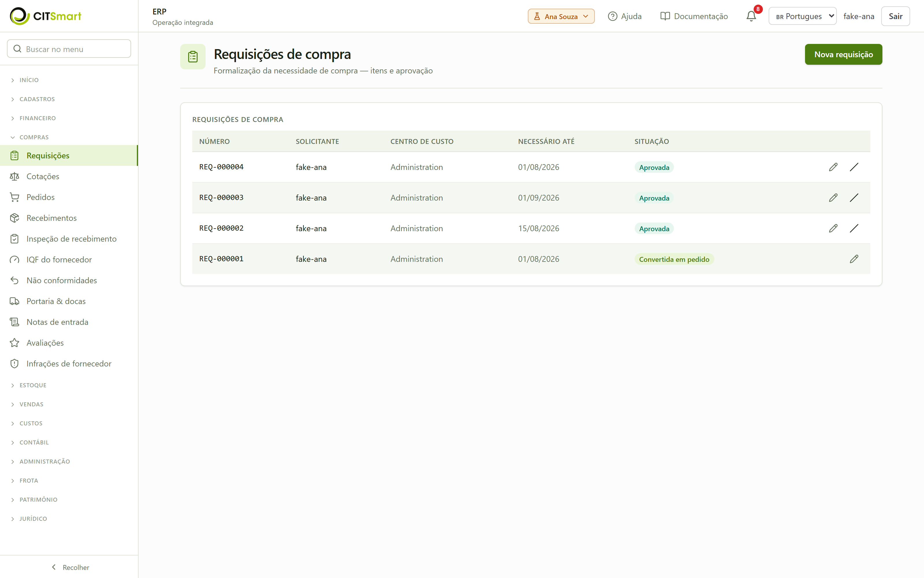The height and width of the screenshot is (578, 924).
Task: Click the clipboard icon beside Requisições de compra title
Action: pyautogui.click(x=193, y=57)
